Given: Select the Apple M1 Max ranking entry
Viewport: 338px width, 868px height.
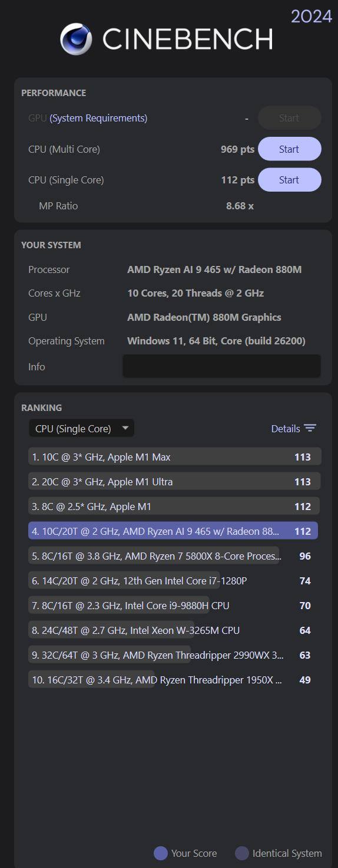Looking at the screenshot, I should click(x=174, y=457).
